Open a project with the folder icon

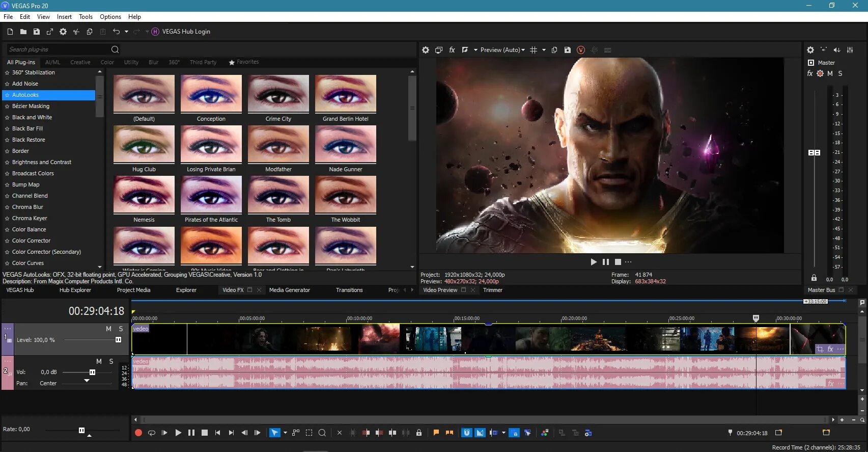click(23, 32)
